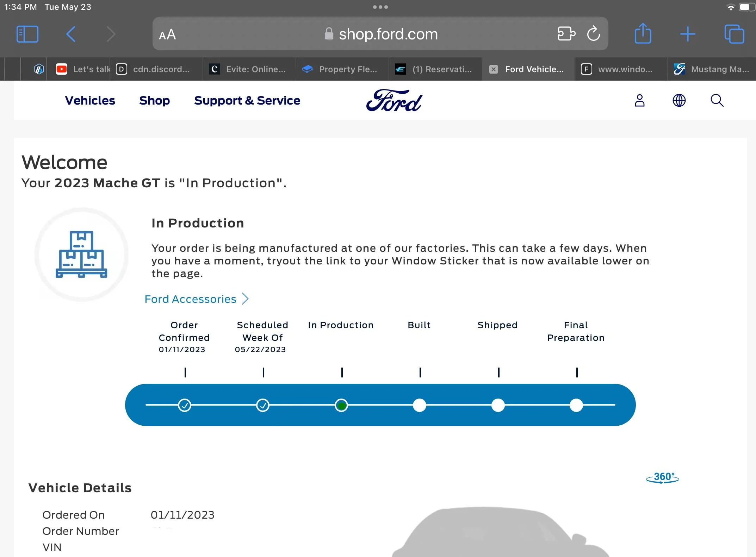
Task: Click the In Production boxes icon
Action: tap(81, 254)
